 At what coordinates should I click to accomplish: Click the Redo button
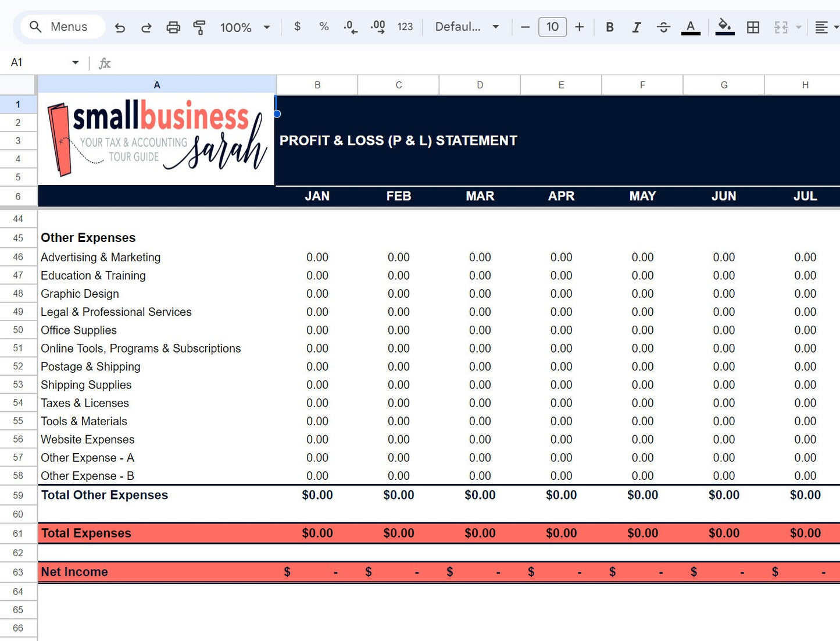(146, 27)
